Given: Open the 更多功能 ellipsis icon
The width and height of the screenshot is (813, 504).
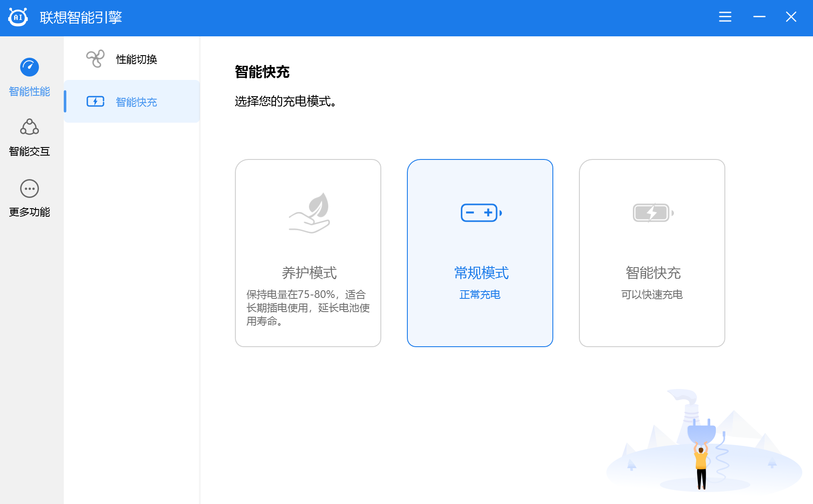Looking at the screenshot, I should [30, 189].
